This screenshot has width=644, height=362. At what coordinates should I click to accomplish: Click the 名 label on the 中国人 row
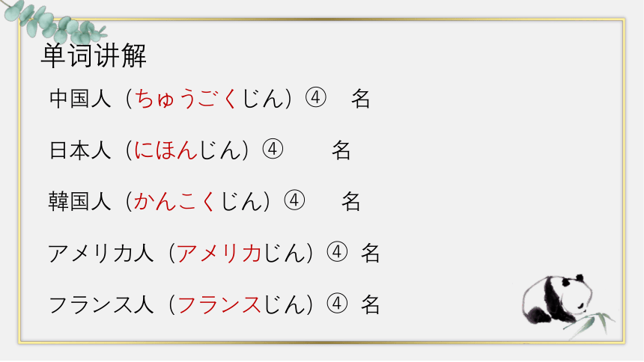click(x=361, y=99)
